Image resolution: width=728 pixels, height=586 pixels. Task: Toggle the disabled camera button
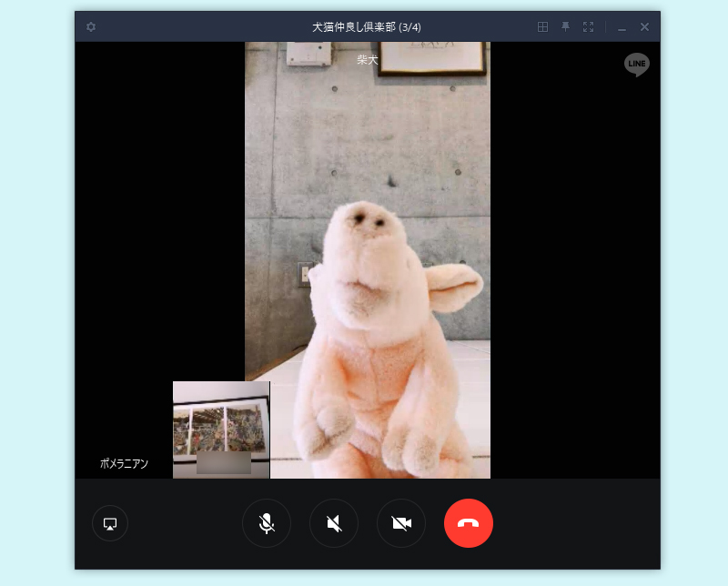(401, 523)
